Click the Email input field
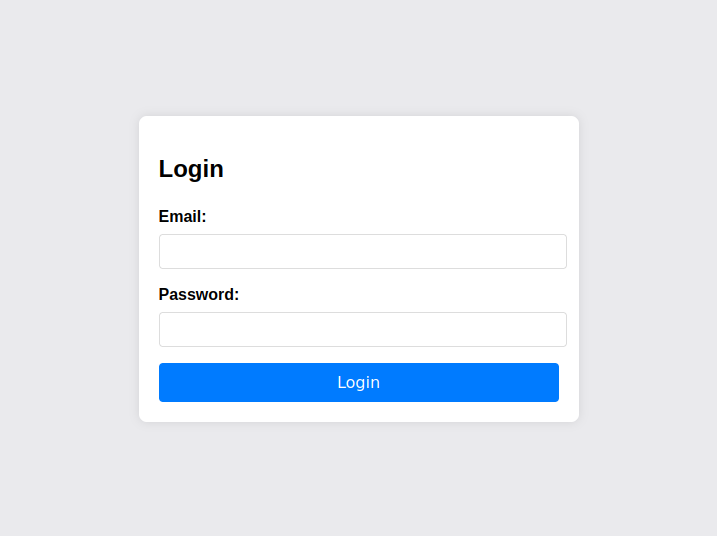The width and height of the screenshot is (717, 536). [362, 251]
